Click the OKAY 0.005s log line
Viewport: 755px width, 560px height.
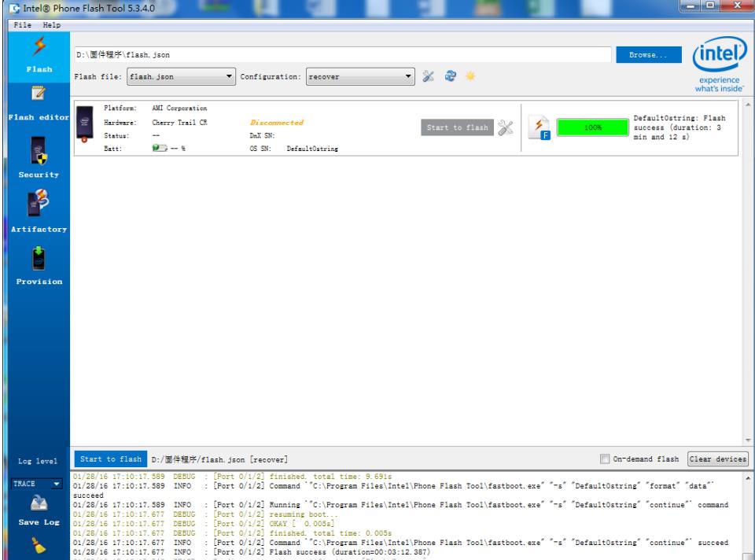click(204, 523)
